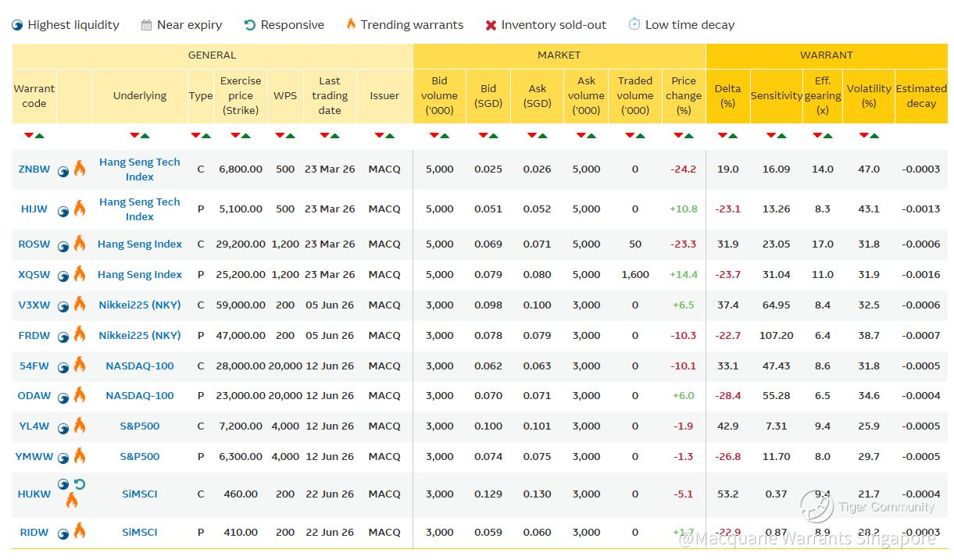Sort Volatility column descending with red arrow
954x560 pixels.
(863, 136)
